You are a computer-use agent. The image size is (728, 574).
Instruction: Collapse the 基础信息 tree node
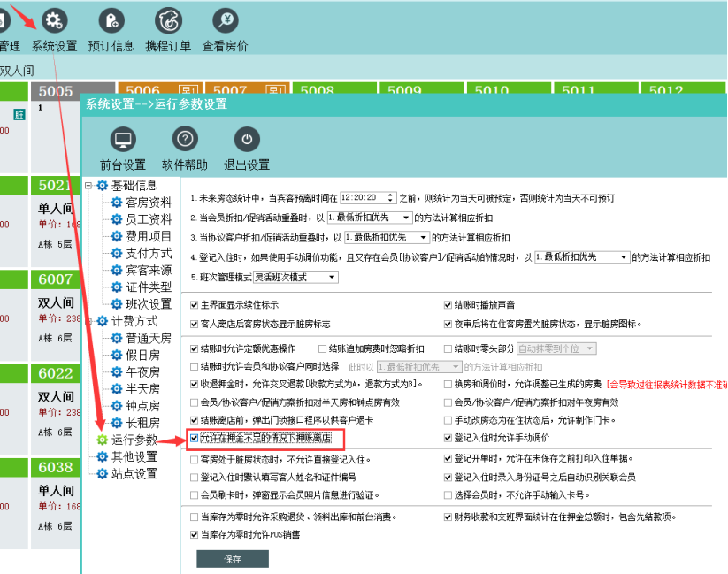(88, 186)
